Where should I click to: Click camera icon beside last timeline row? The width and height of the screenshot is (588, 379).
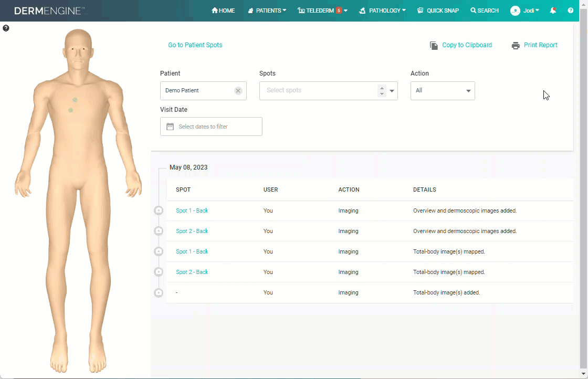pyautogui.click(x=159, y=292)
